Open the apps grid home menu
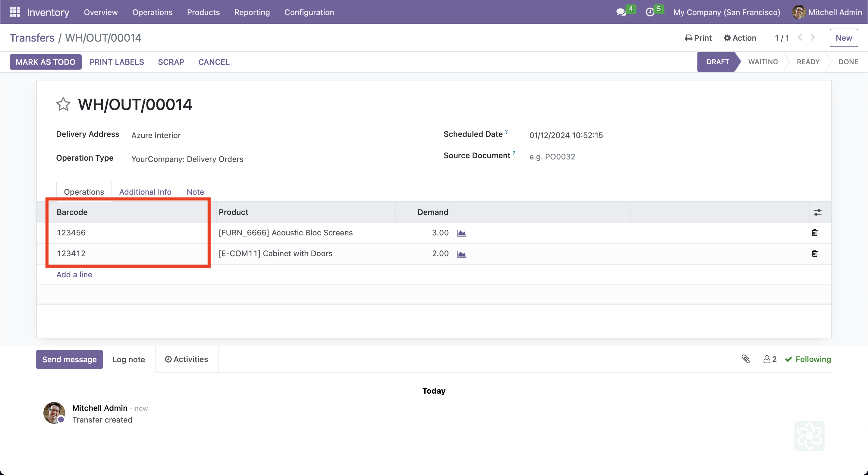This screenshot has height=475, width=868. (14, 12)
